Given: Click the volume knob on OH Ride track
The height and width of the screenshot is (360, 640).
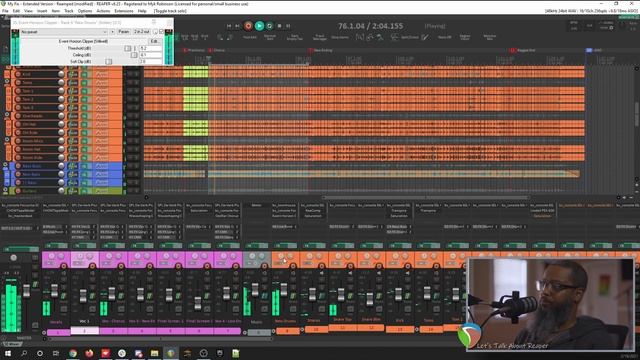Looking at the screenshot, I should coord(61,133).
